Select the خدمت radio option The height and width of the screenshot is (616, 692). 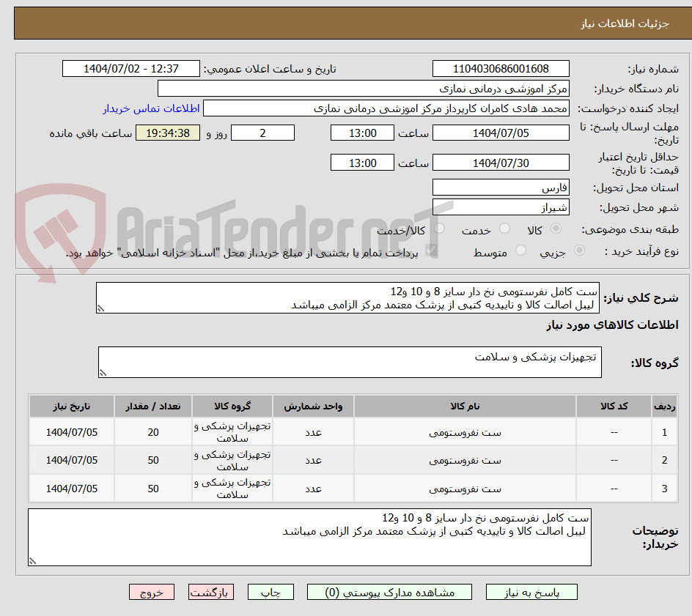(504, 229)
